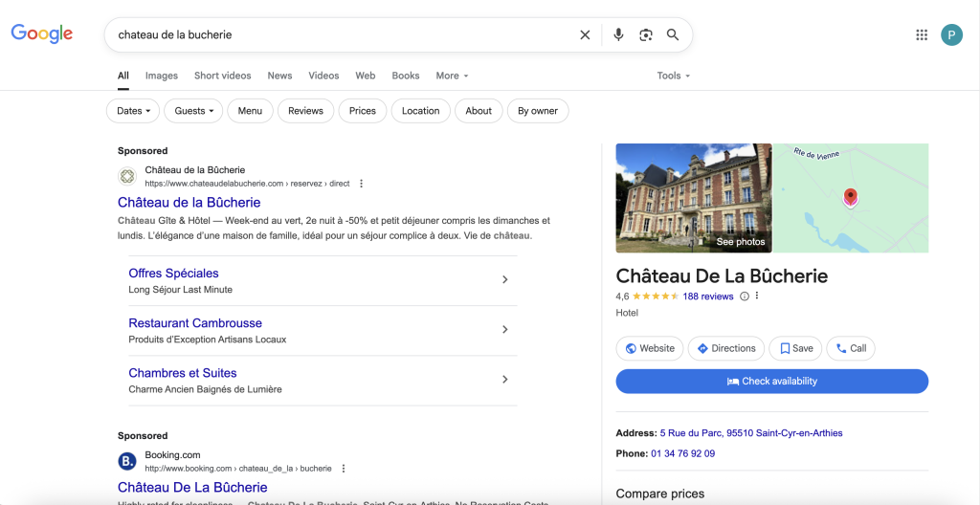The height and width of the screenshot is (505, 980).
Task: Open the three-dot menu beside chateaudelabucherie.com URL
Action: coord(361,184)
